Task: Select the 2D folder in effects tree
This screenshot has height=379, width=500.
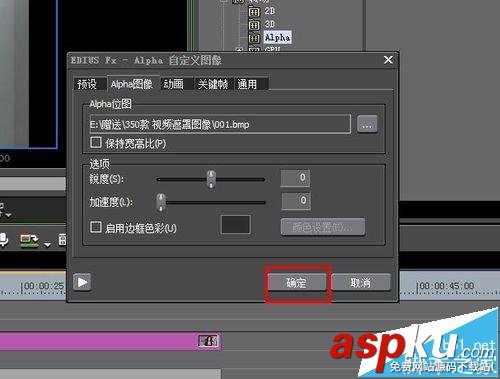Action: tap(269, 11)
